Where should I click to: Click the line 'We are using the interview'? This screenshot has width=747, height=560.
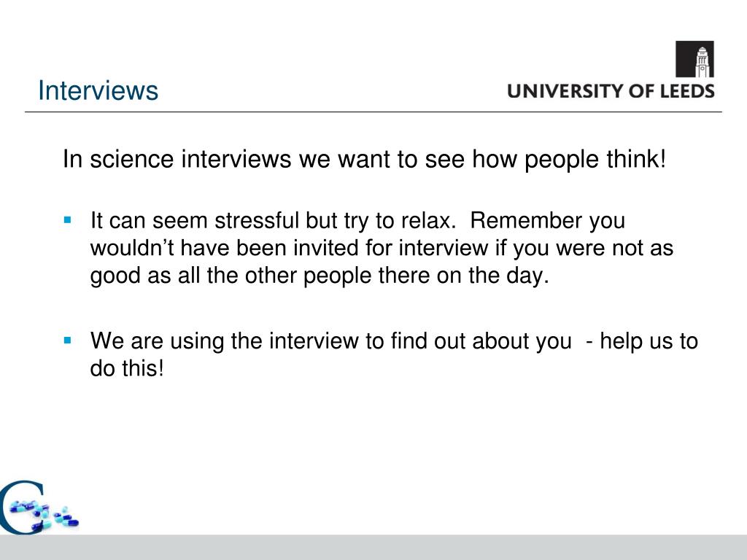click(394, 341)
